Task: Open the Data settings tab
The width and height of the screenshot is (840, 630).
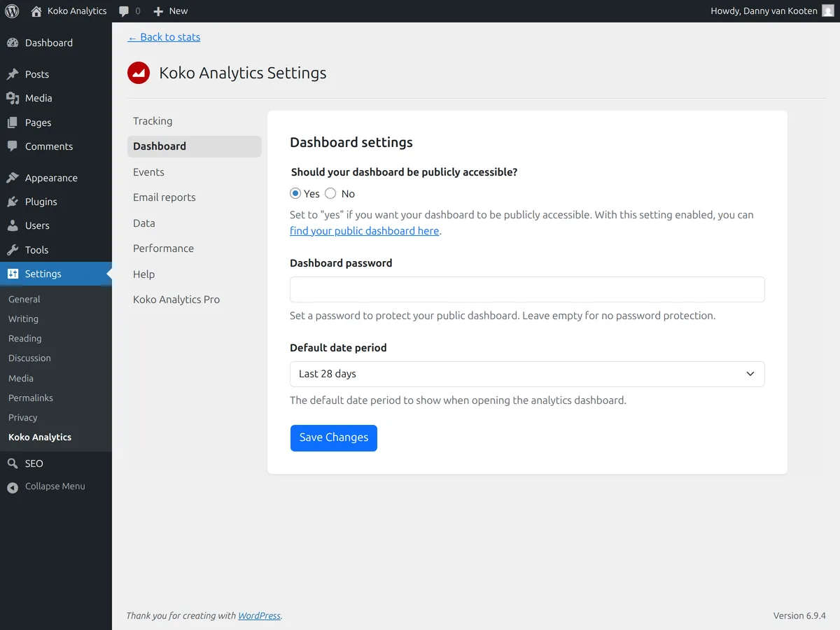Action: tap(195, 223)
